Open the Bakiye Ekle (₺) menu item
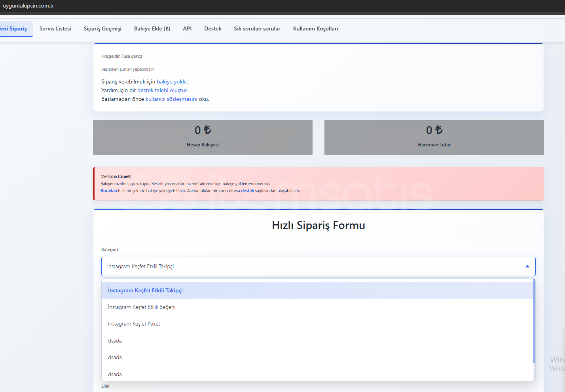Viewport: 565px width, 392px height. tap(152, 29)
